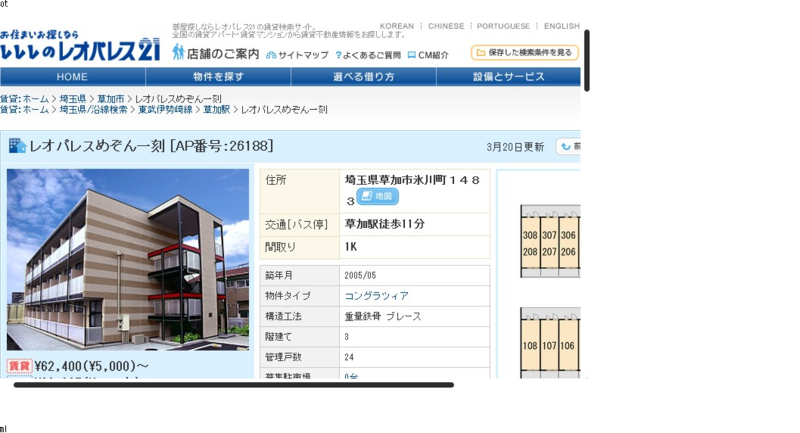800x433 pixels.
Task: Click 草加市 breadcrumb link
Action: (111, 98)
